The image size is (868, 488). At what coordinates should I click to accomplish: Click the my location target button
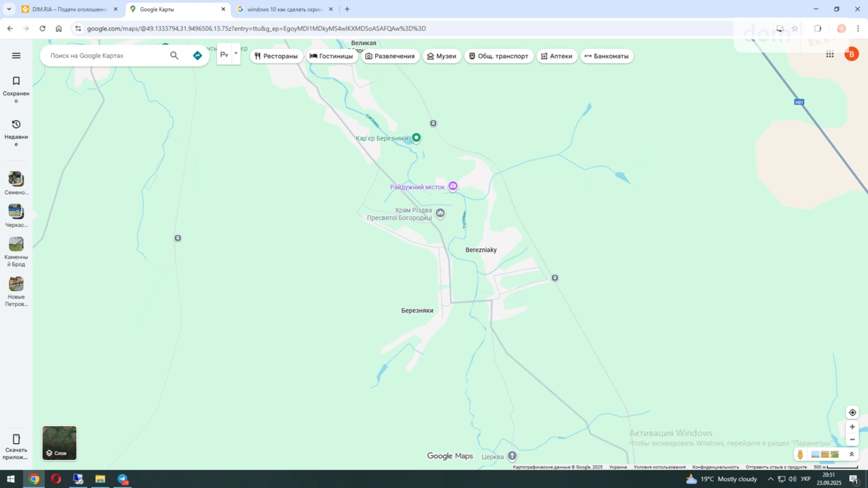(x=852, y=412)
